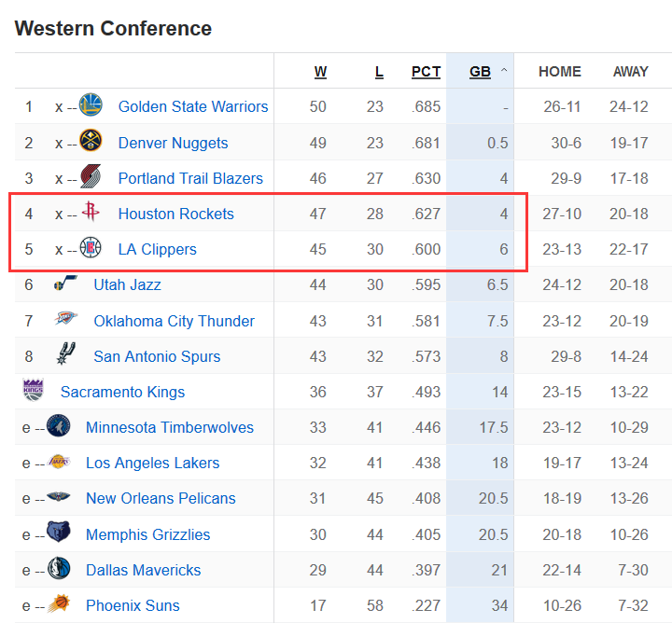This screenshot has width=672, height=637.
Task: Click the Utah Jazz logo icon
Action: tap(65, 283)
